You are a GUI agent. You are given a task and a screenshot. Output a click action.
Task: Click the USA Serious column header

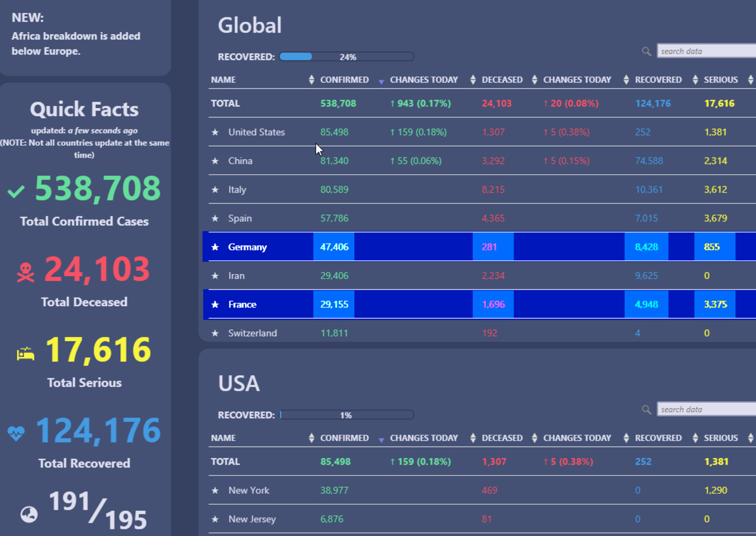[721, 438]
